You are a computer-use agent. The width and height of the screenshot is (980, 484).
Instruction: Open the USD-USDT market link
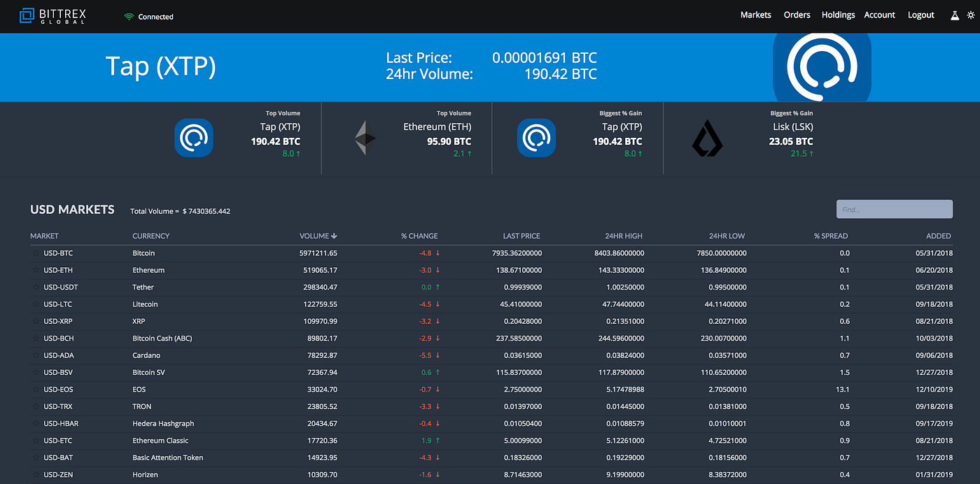(61, 287)
